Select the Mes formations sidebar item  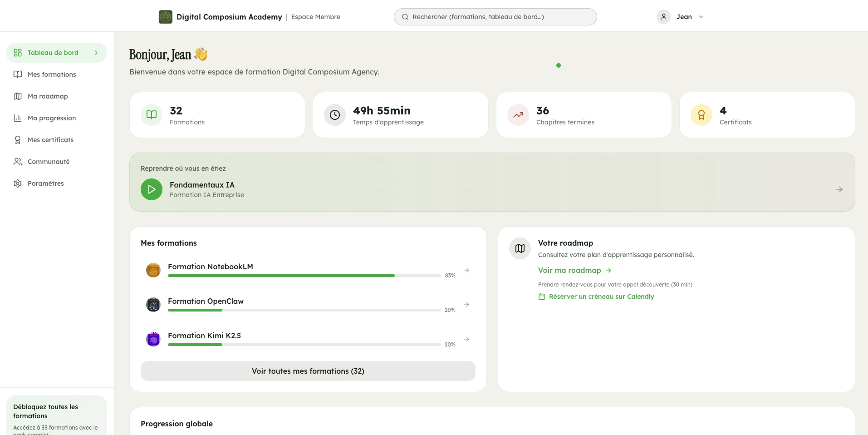pyautogui.click(x=51, y=74)
